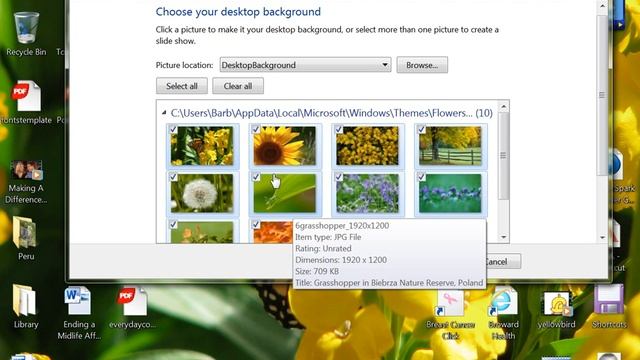Click the outer window scrollbar thumb

coord(602,95)
